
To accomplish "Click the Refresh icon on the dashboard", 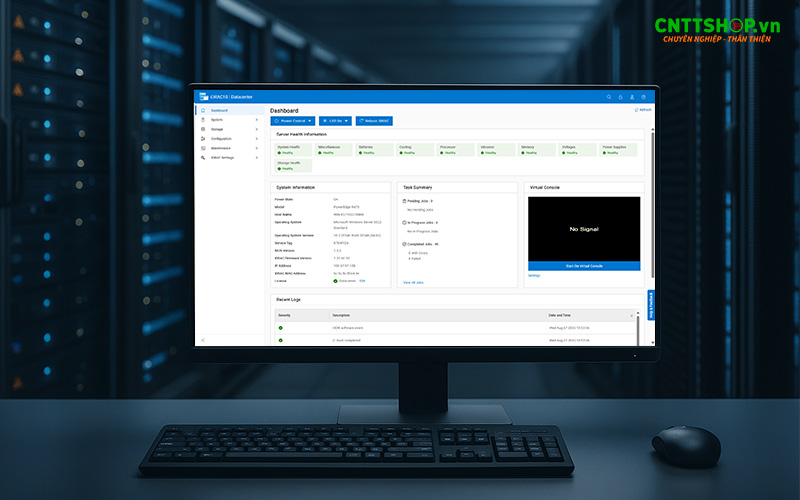I will pyautogui.click(x=636, y=110).
